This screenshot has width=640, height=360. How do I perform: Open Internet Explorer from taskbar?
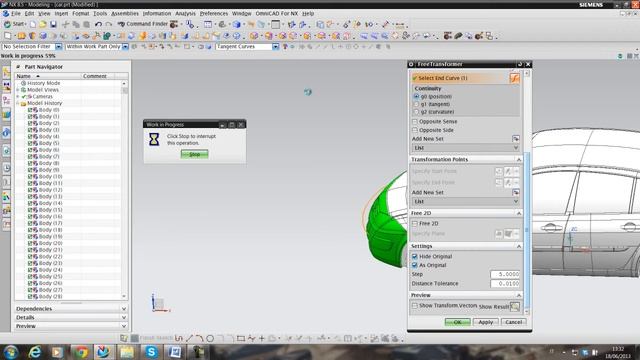point(35,352)
